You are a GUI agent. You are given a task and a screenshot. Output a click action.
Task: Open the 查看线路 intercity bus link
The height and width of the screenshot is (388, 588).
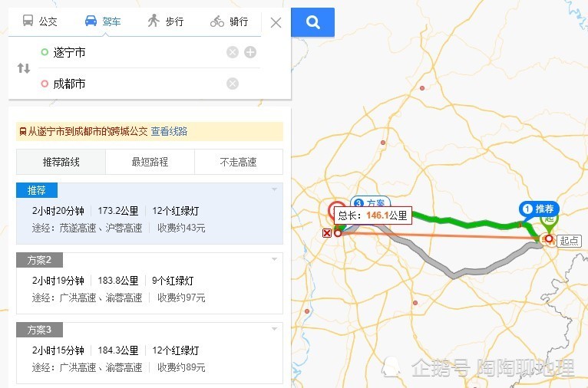coord(169,131)
